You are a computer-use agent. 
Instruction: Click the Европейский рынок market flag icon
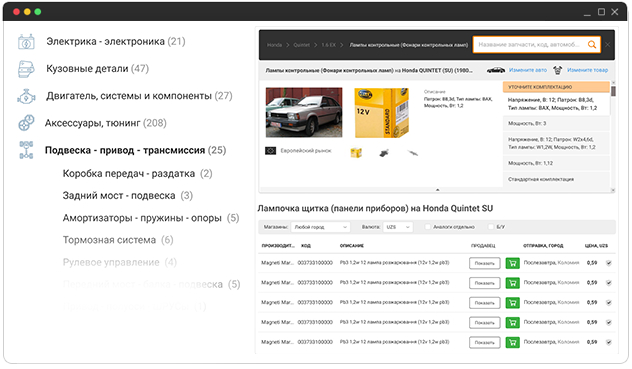tap(270, 151)
